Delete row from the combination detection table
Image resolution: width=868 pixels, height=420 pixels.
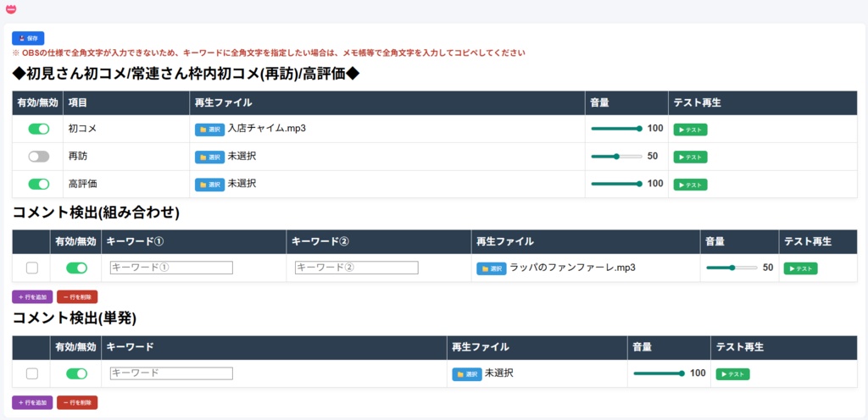click(x=77, y=296)
